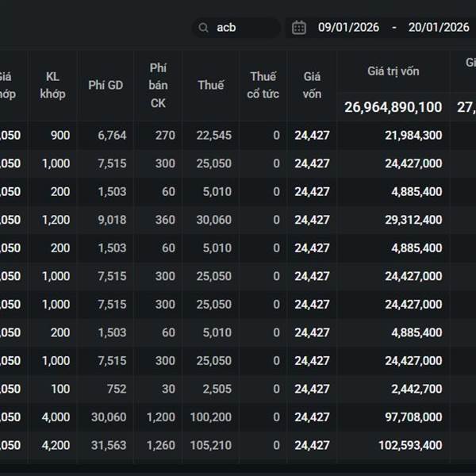
Task: Click the magnifier search icon beside acb
Action: click(203, 28)
